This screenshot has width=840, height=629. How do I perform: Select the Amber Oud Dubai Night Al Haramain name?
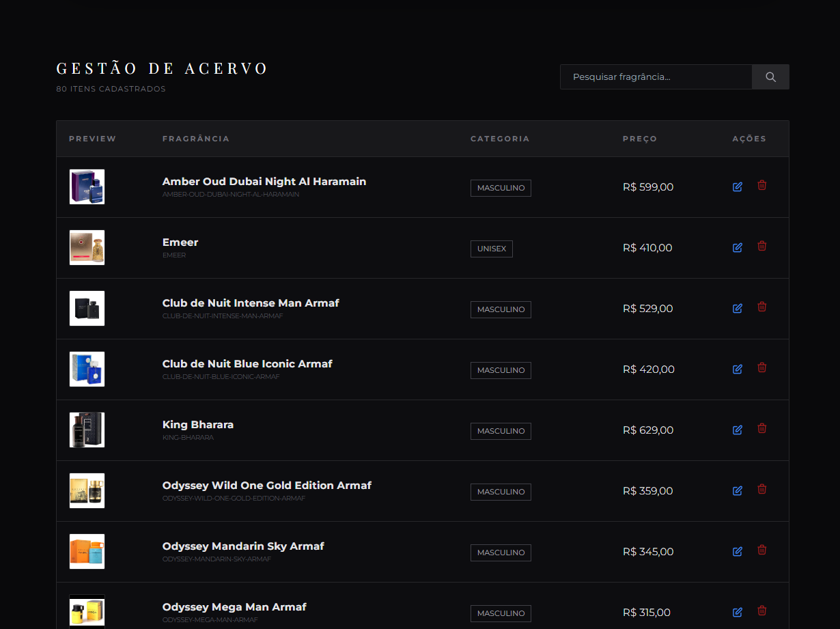coord(264,182)
